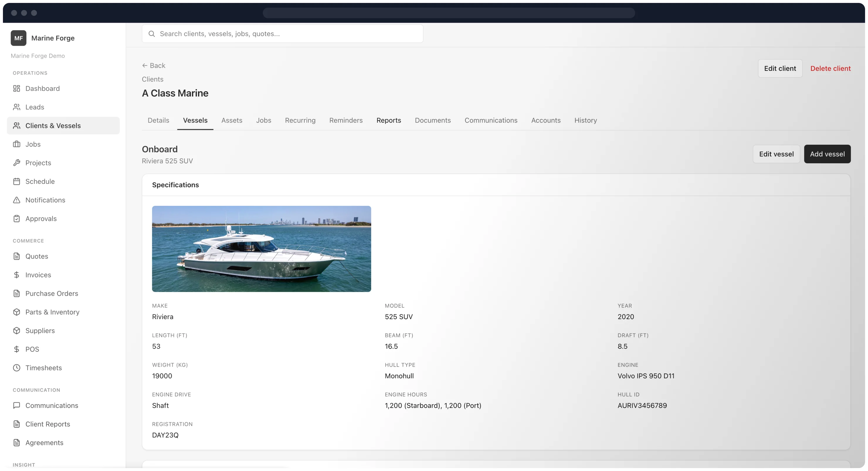Click the Riviera 525 SUV subtitle
The height and width of the screenshot is (471, 868).
pos(167,161)
